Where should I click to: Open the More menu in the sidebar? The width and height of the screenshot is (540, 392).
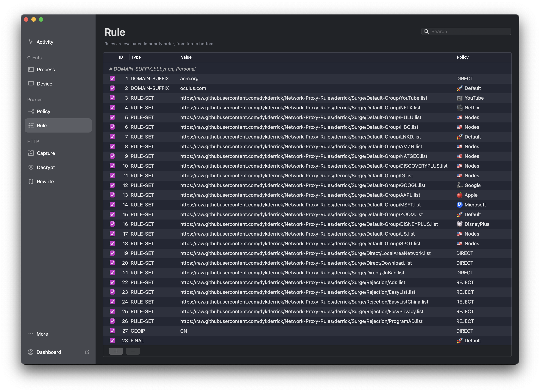click(x=42, y=334)
